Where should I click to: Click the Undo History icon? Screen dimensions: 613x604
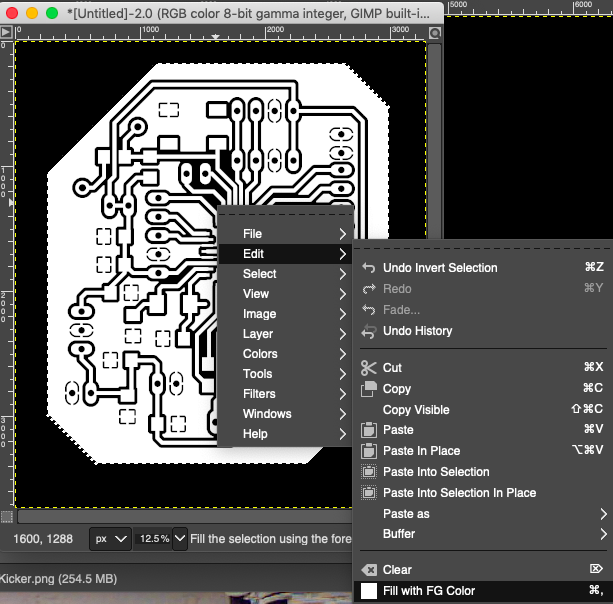coord(368,331)
